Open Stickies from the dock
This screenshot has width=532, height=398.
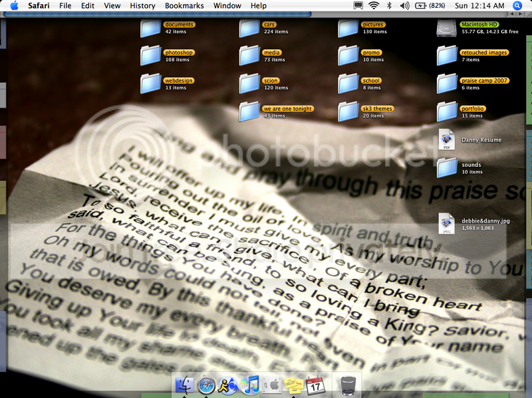[293, 384]
